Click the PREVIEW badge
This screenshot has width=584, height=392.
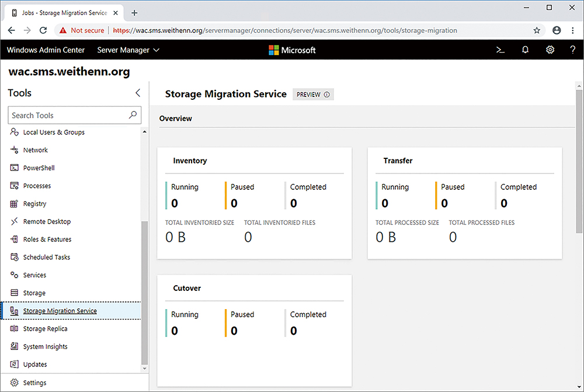pos(313,95)
